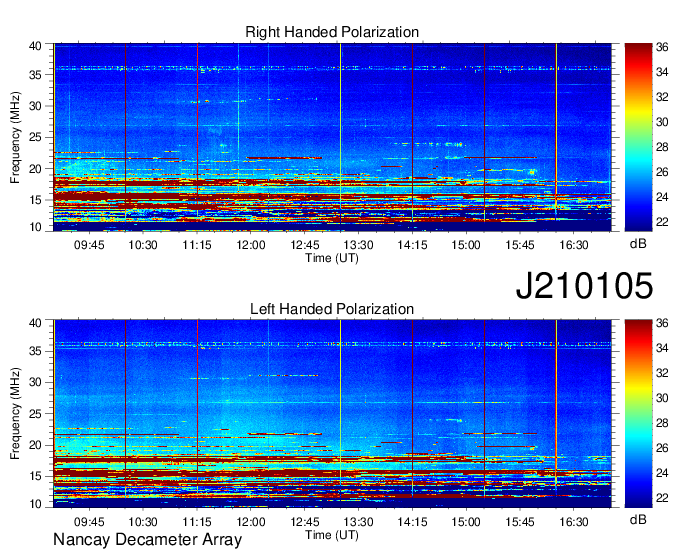This screenshot has height=552, width=680.
Task: Click 30 MHz tick on Right Handed plot
Action: (x=35, y=106)
